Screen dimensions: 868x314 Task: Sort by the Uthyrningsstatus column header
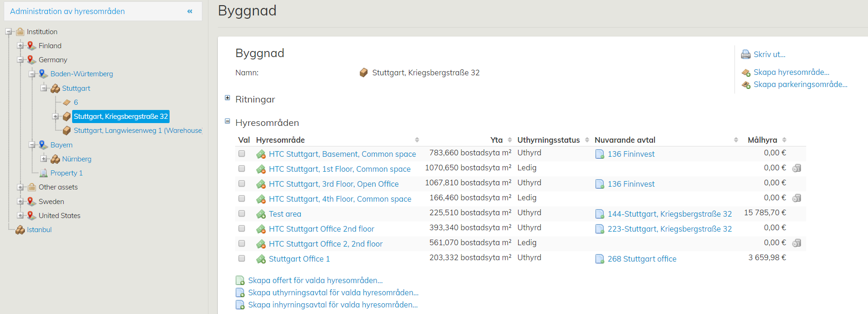point(548,140)
